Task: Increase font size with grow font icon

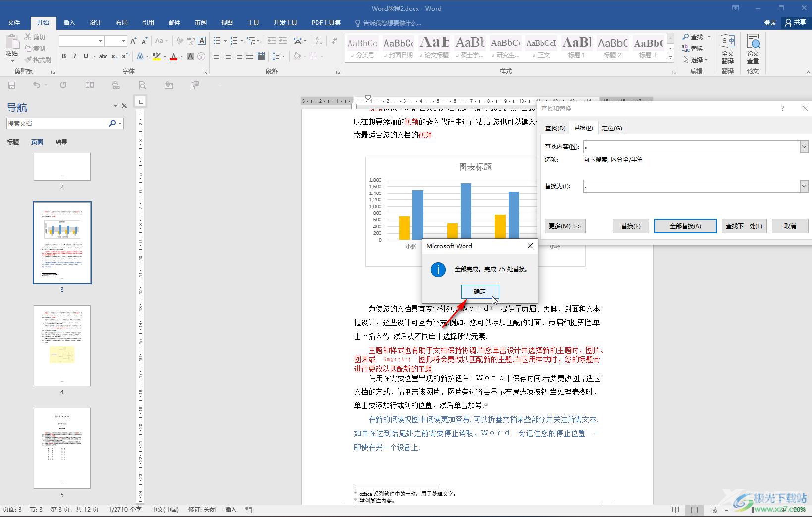Action: (x=133, y=41)
